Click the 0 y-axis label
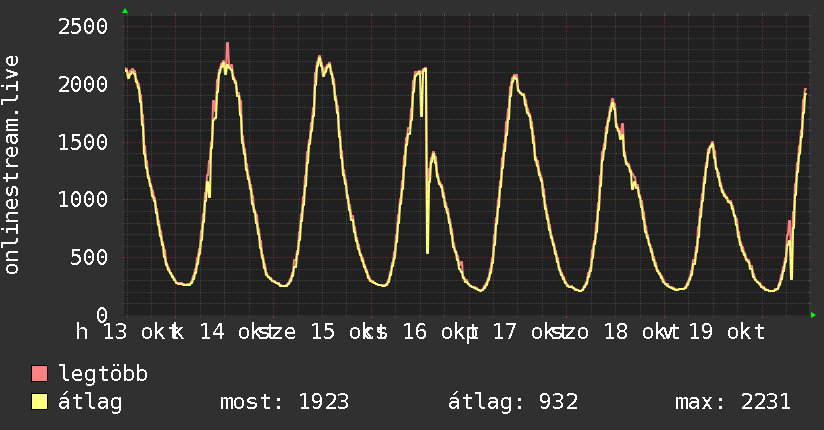This screenshot has height=430, width=824. pos(102,315)
